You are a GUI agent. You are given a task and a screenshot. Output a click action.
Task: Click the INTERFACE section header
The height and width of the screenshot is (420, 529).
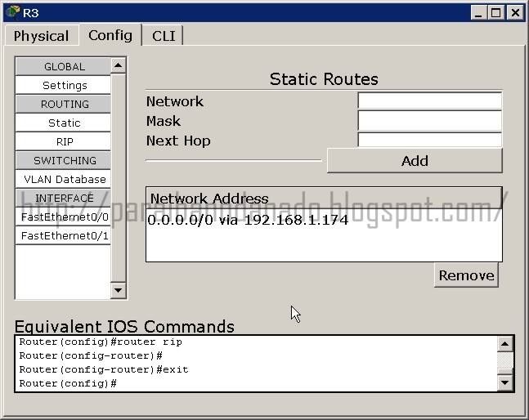(x=63, y=199)
